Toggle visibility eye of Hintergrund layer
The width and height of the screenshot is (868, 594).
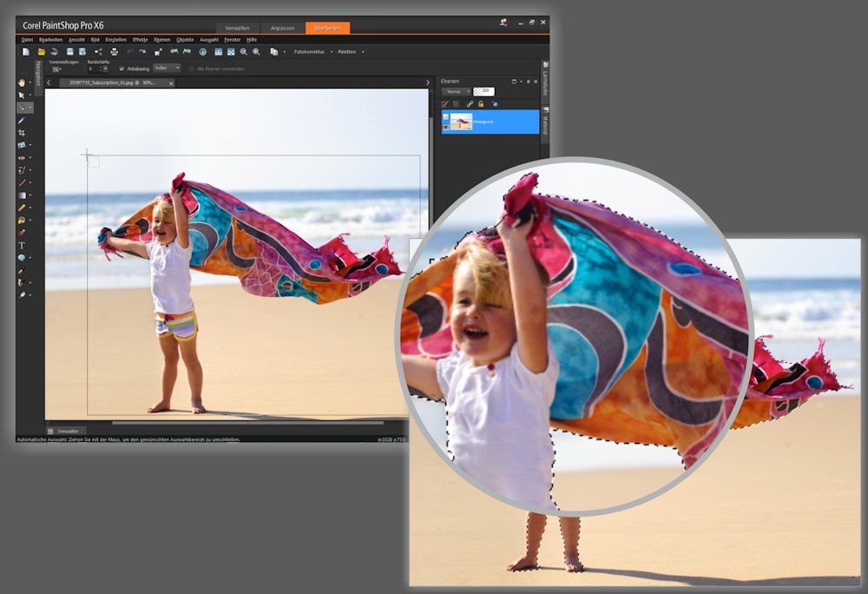(445, 128)
